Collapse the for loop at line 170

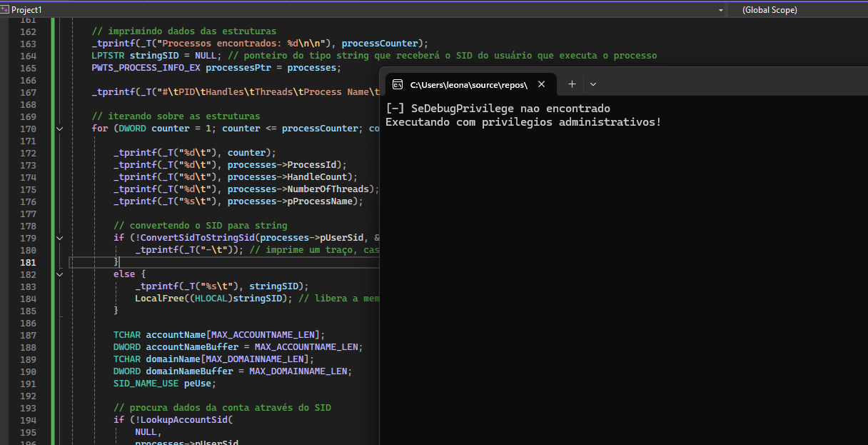pyautogui.click(x=60, y=129)
